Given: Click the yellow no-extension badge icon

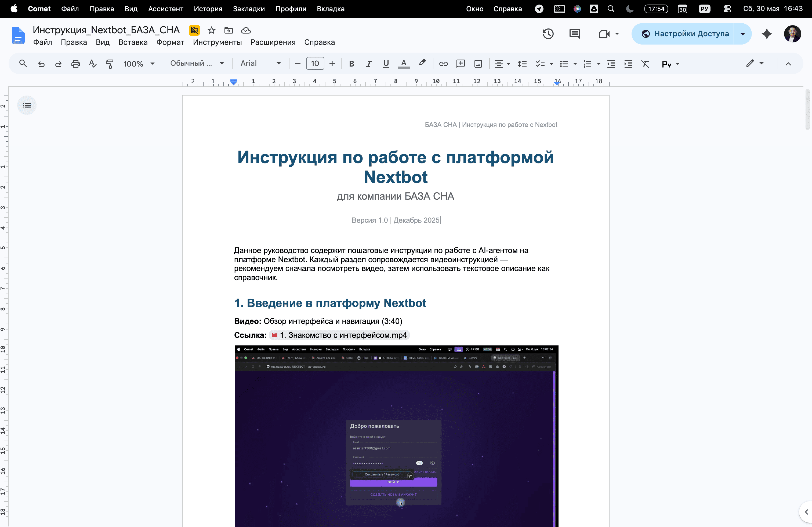Looking at the screenshot, I should 194,30.
